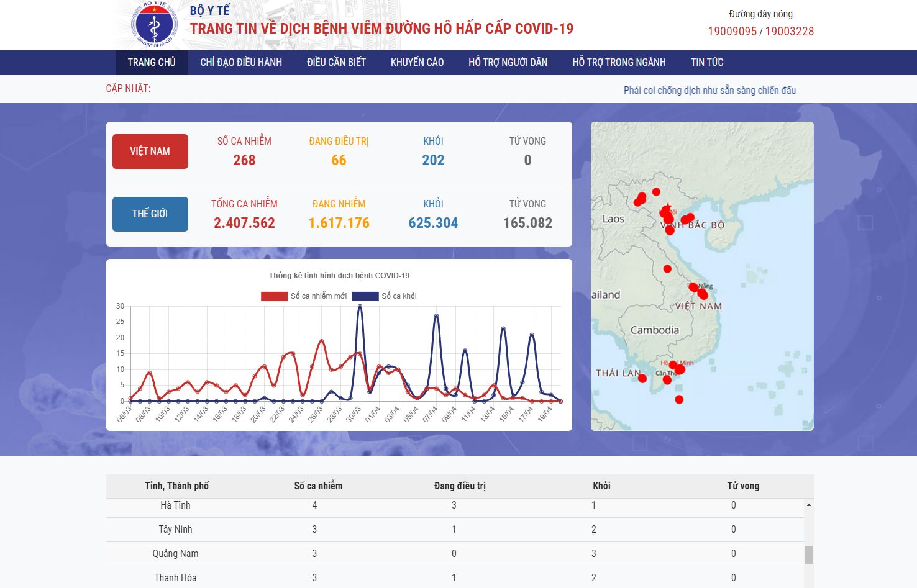Open CHỈ ĐẠO ĐIỀU HÀNH menu

coord(241,63)
